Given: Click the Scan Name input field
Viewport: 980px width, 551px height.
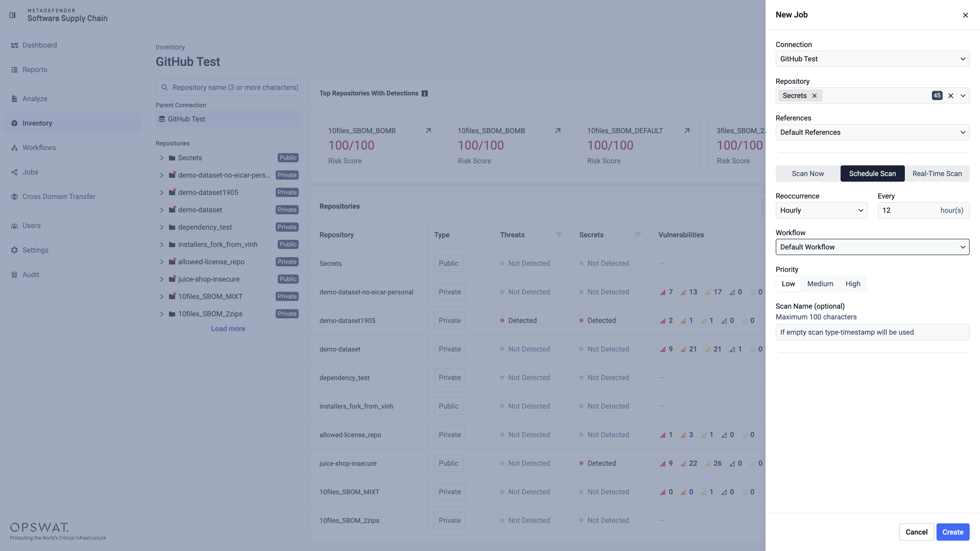Looking at the screenshot, I should coord(872,333).
